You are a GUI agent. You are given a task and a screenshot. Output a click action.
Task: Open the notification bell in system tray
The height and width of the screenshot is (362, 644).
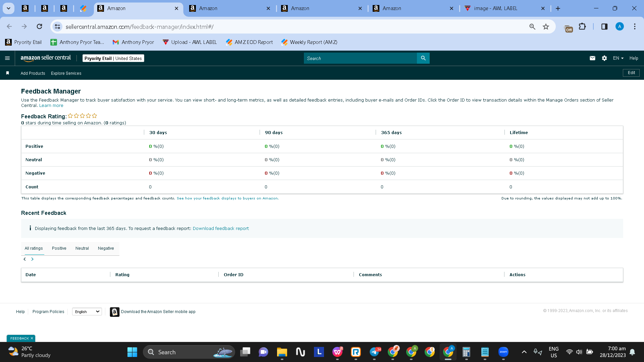pos(632,352)
